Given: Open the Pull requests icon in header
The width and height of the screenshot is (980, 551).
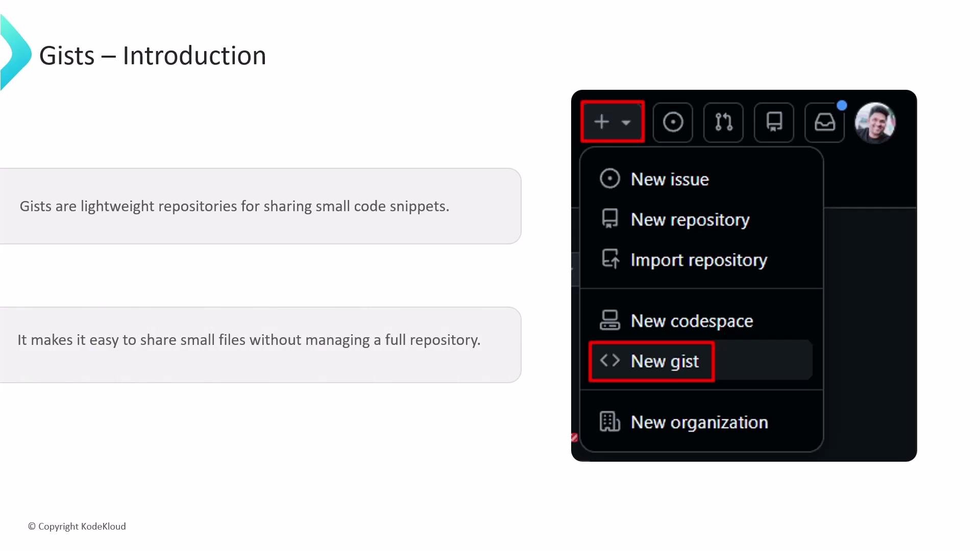Looking at the screenshot, I should [x=723, y=122].
